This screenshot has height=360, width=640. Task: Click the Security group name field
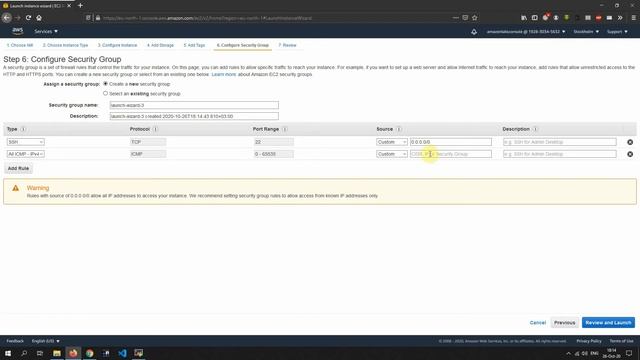tap(194, 105)
